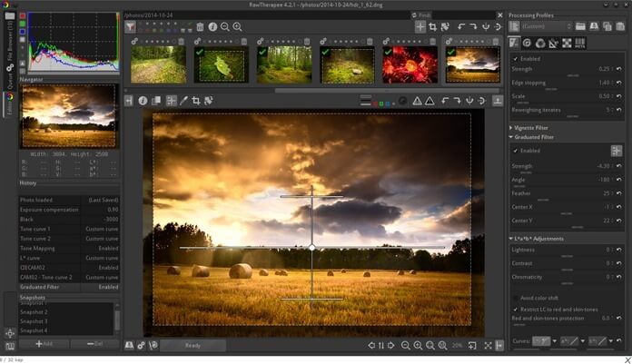Toggle clipped highlight indication warning triangle
Screen dimensions: 632x364
tap(430, 101)
